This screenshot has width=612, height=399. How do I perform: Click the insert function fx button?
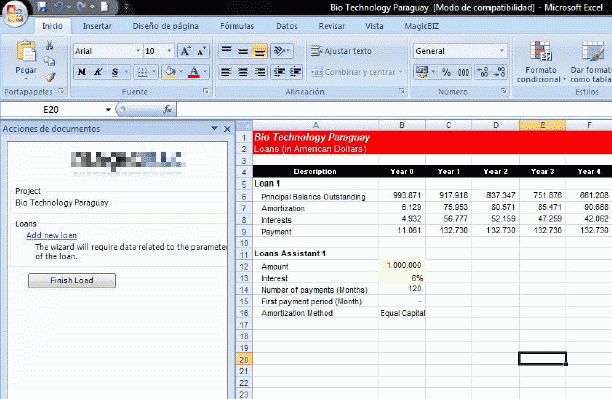[x=168, y=110]
